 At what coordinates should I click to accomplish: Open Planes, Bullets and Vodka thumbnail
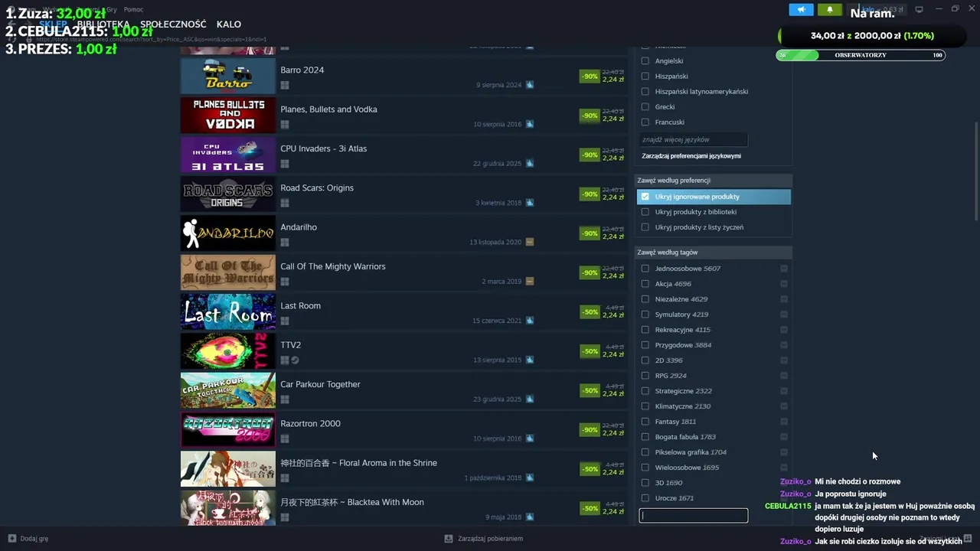coord(227,115)
